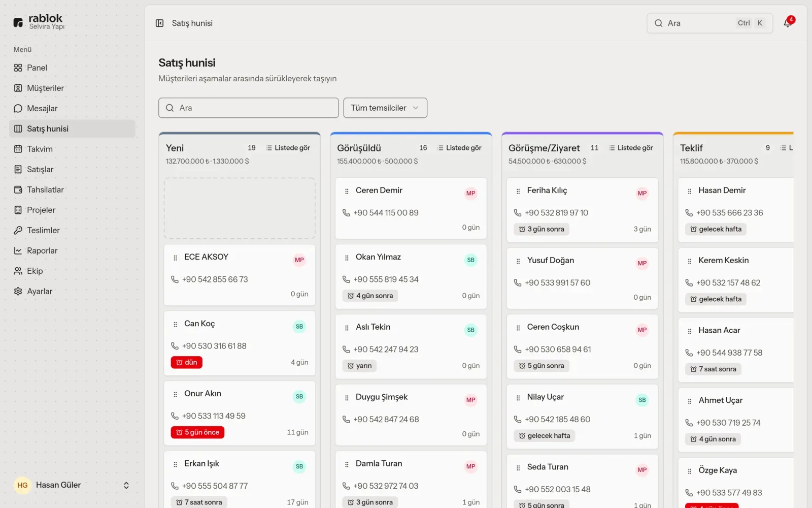Image resolution: width=812 pixels, height=508 pixels.
Task: Grab drag handle on Okan Yılmaz card
Action: (347, 258)
